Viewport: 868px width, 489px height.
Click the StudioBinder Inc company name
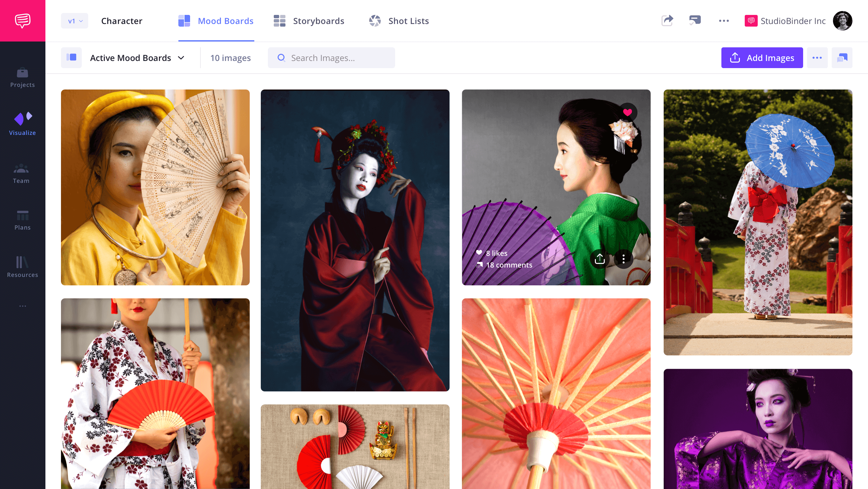[793, 21]
